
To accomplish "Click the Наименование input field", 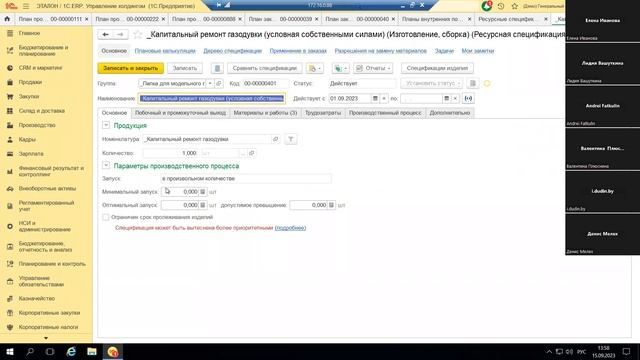I will pyautogui.click(x=211, y=98).
